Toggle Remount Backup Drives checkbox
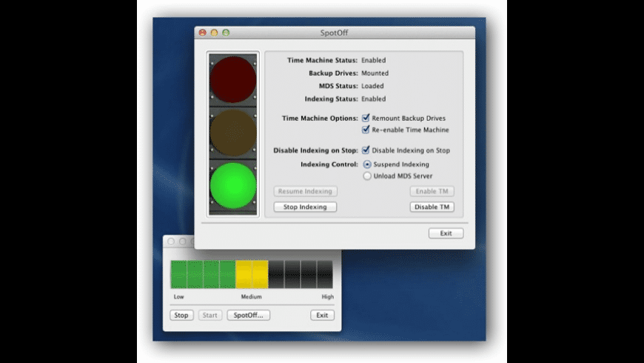The width and height of the screenshot is (644, 363). (366, 118)
